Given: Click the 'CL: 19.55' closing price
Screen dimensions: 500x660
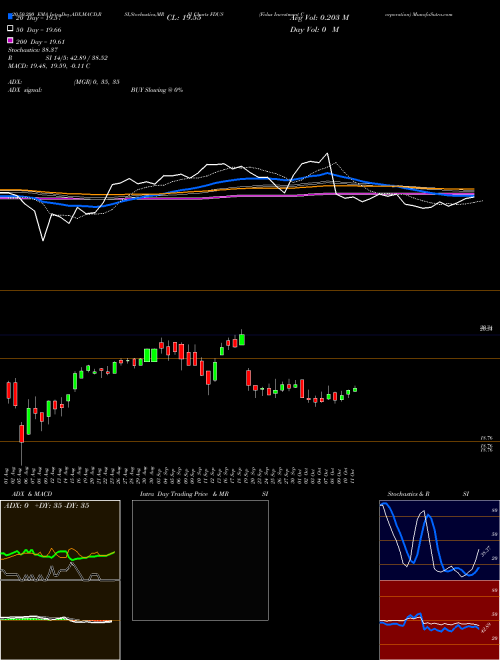Looking at the screenshot, I should pyautogui.click(x=184, y=18).
